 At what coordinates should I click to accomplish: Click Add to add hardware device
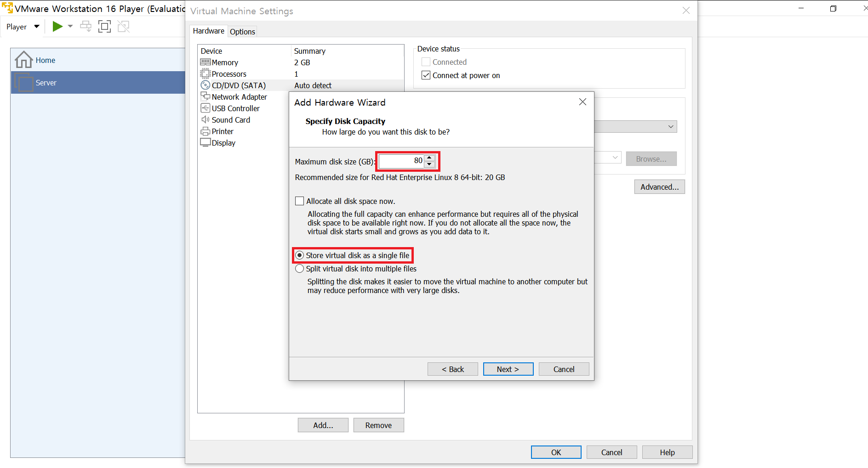click(323, 425)
